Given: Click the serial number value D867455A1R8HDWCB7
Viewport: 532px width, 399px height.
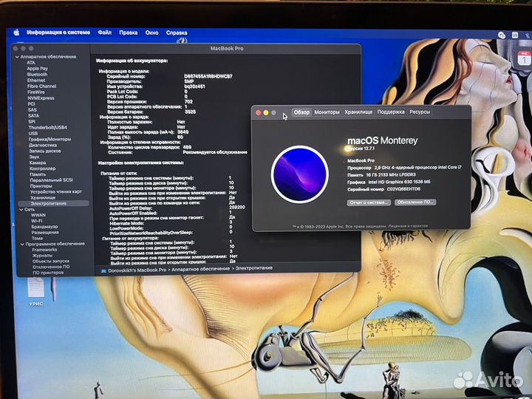Looking at the screenshot, I should pos(208,76).
